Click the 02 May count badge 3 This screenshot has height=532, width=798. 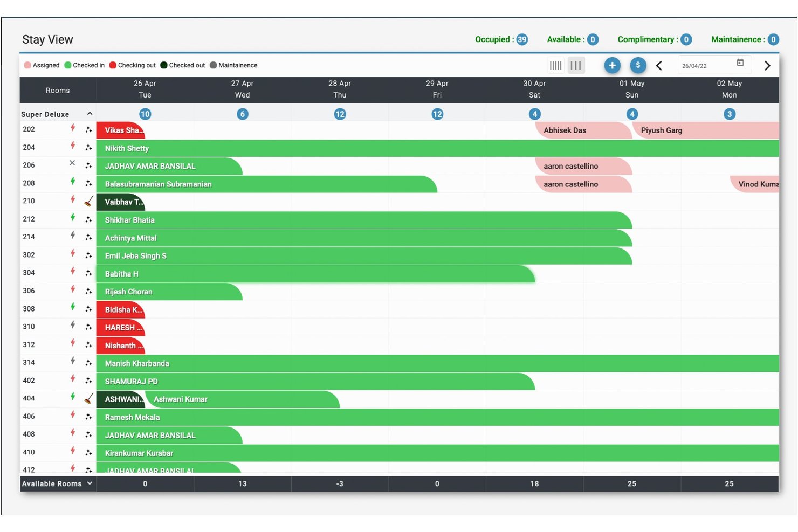click(x=730, y=114)
